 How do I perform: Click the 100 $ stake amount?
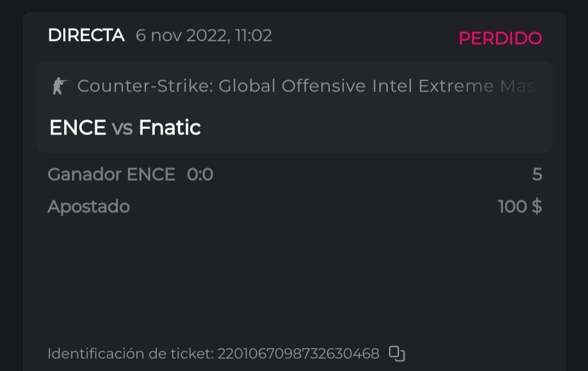pos(519,207)
